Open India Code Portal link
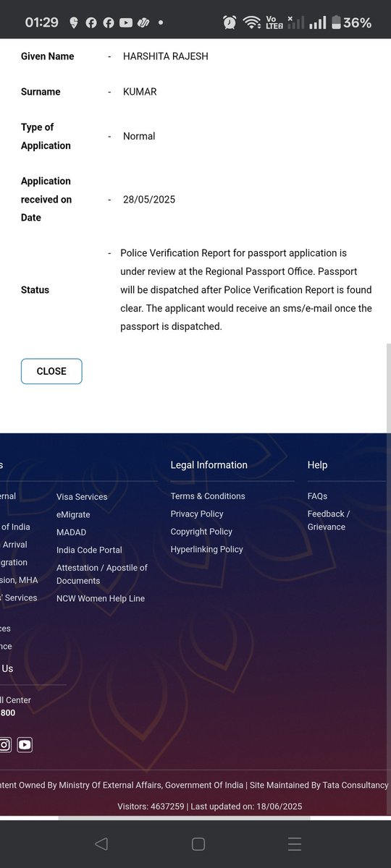The image size is (391, 868). [89, 550]
